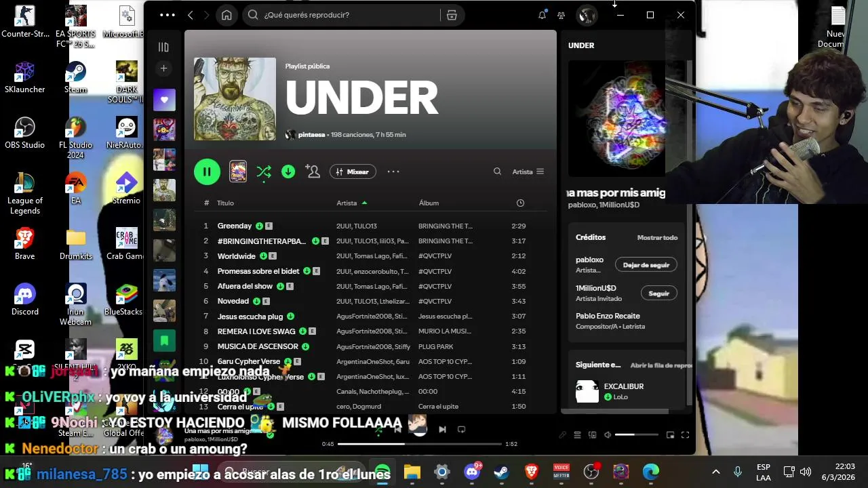The height and width of the screenshot is (488, 868).
Task: Select the track Greenday
Action: tap(234, 226)
